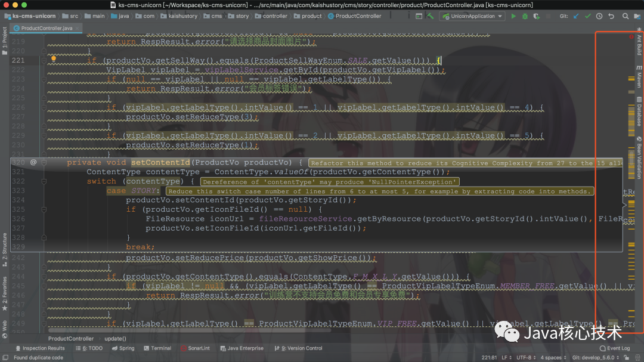Update project via blue Git arrow
This screenshot has width=644, height=362.
pos(576,16)
